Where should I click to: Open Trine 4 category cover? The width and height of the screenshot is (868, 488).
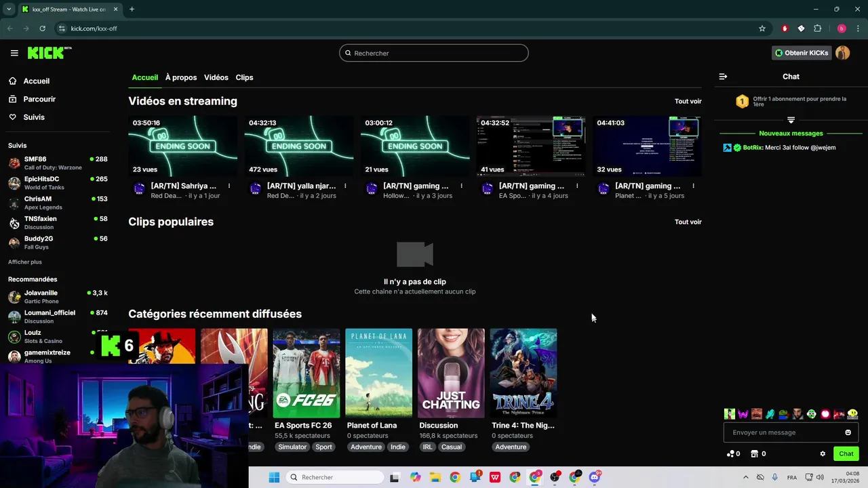point(524,373)
